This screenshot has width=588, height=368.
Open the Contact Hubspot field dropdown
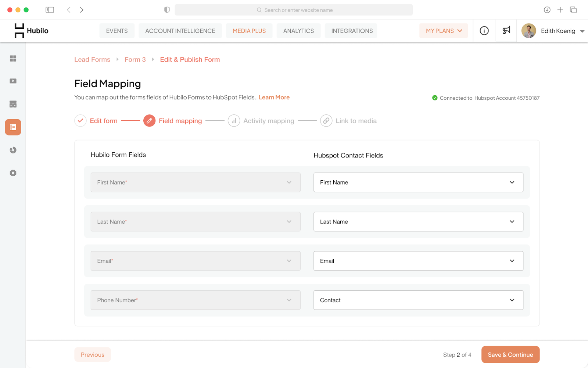pyautogui.click(x=418, y=300)
